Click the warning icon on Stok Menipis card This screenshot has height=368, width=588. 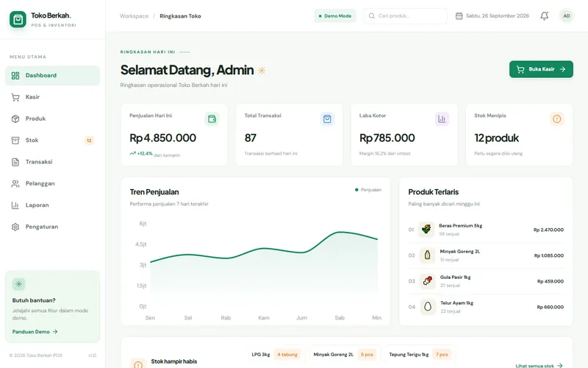[557, 119]
